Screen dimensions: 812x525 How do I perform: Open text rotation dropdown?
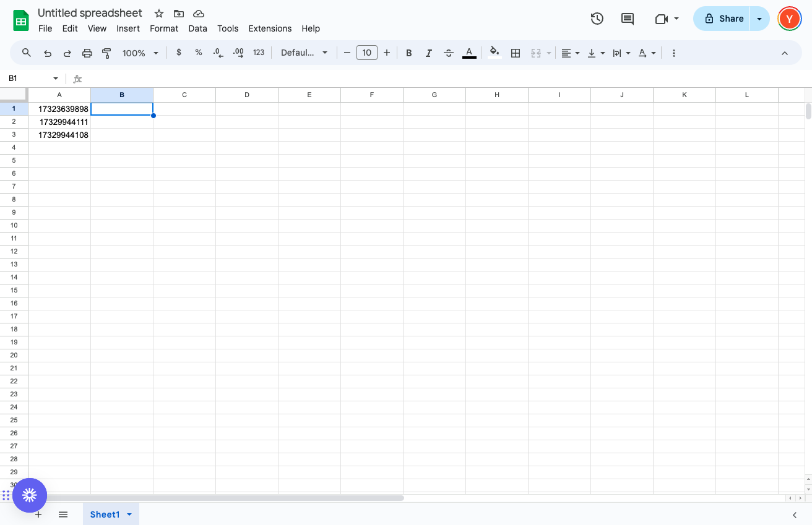647,53
